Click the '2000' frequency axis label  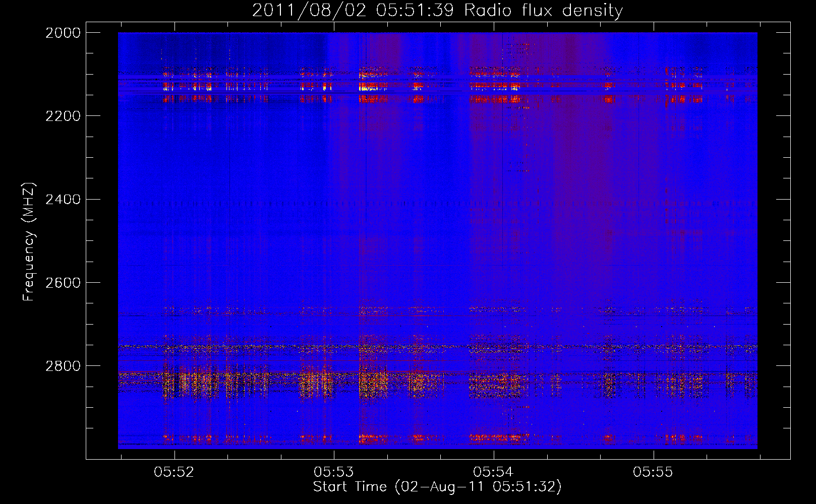click(63, 33)
